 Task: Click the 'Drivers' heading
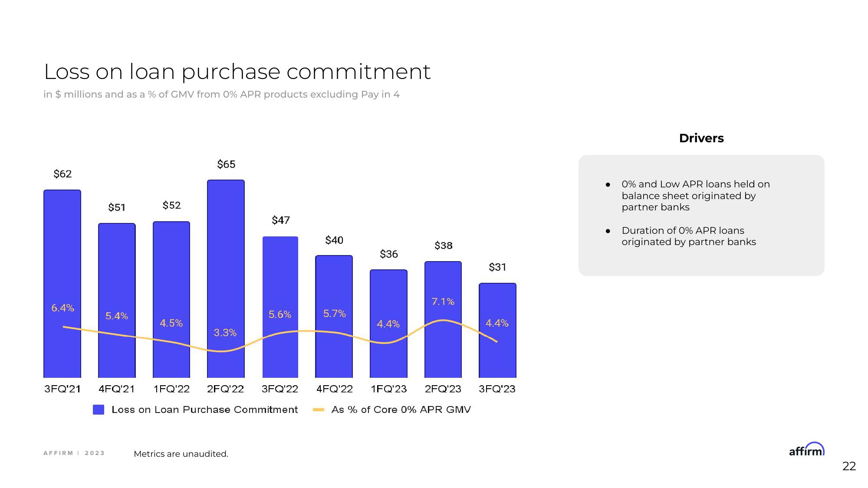701,138
